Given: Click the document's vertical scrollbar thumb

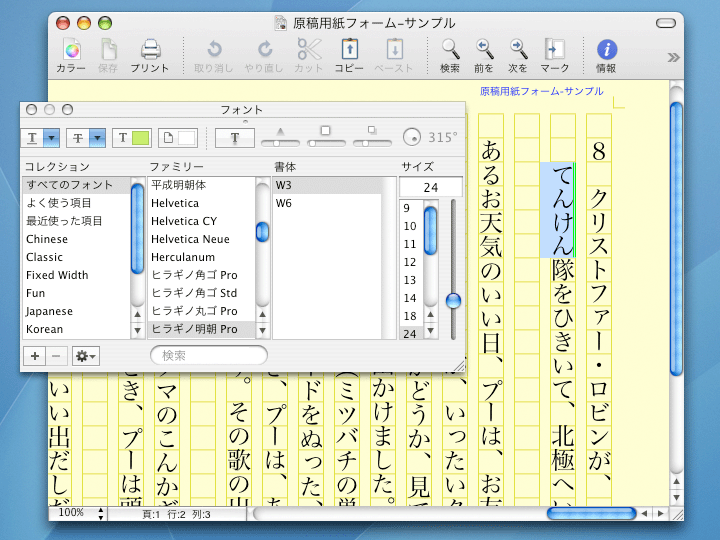Looking at the screenshot, I should coord(676,239).
